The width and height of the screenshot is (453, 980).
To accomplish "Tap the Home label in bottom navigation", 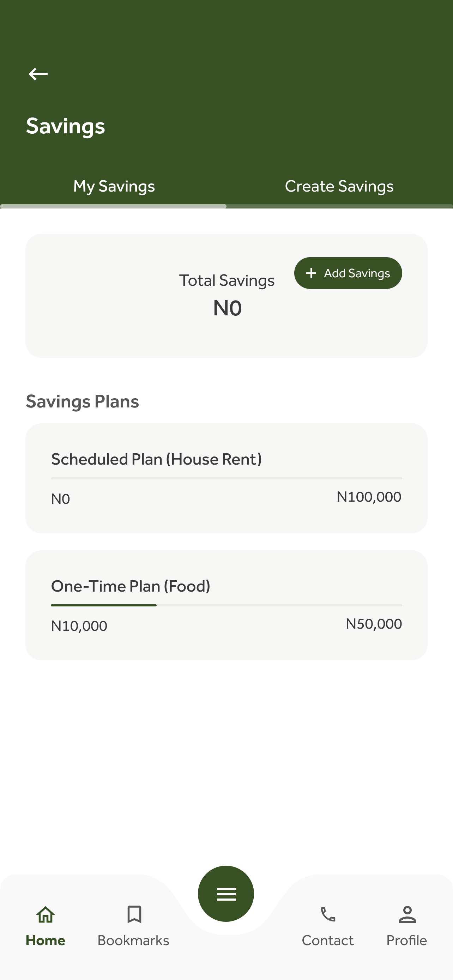I will 45,940.
